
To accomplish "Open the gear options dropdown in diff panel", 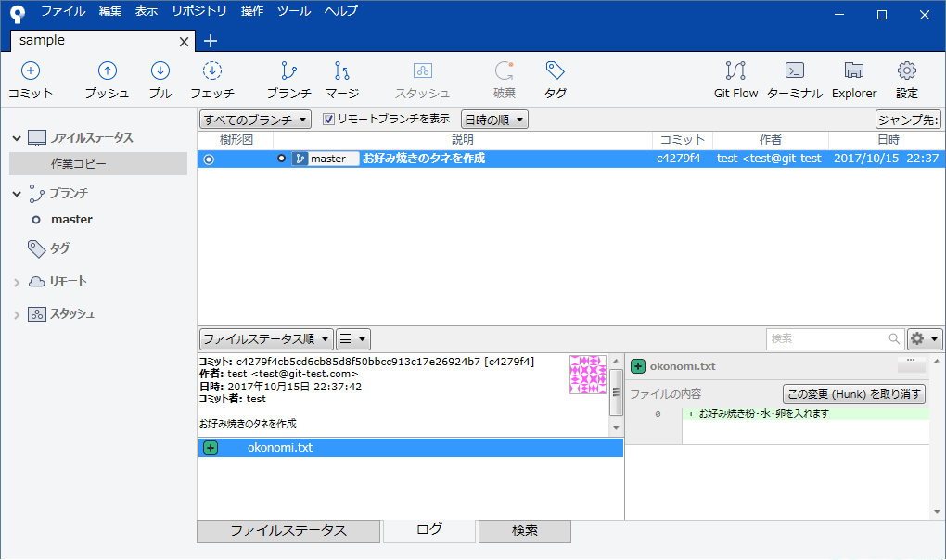I will 925,338.
